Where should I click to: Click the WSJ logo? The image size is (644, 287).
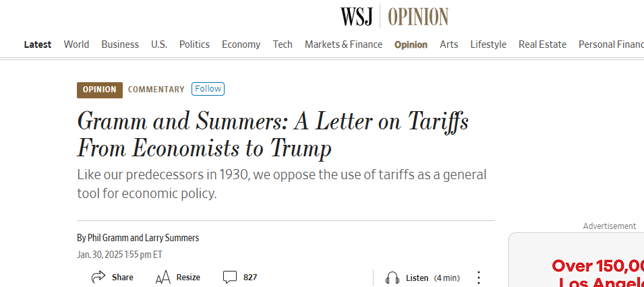point(356,16)
